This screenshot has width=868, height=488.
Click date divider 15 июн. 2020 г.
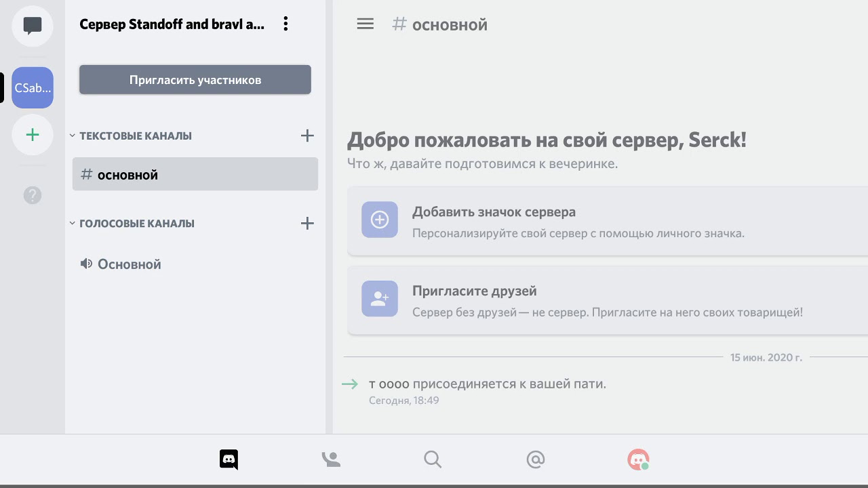coord(766,357)
